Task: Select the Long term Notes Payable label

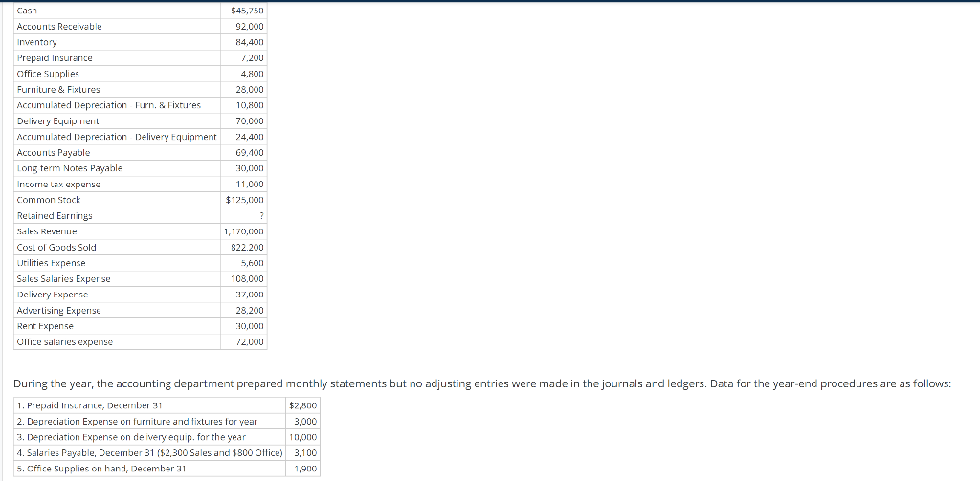Action: (70, 168)
